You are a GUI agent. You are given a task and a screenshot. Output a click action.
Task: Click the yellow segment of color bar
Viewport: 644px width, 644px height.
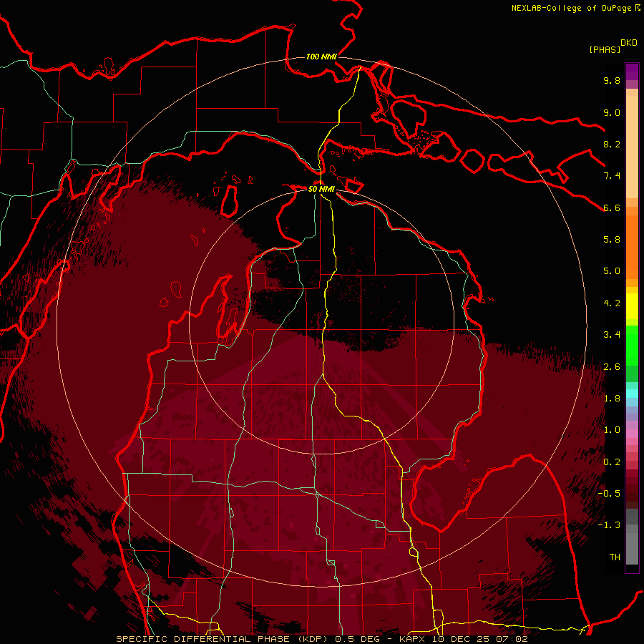coord(632,306)
